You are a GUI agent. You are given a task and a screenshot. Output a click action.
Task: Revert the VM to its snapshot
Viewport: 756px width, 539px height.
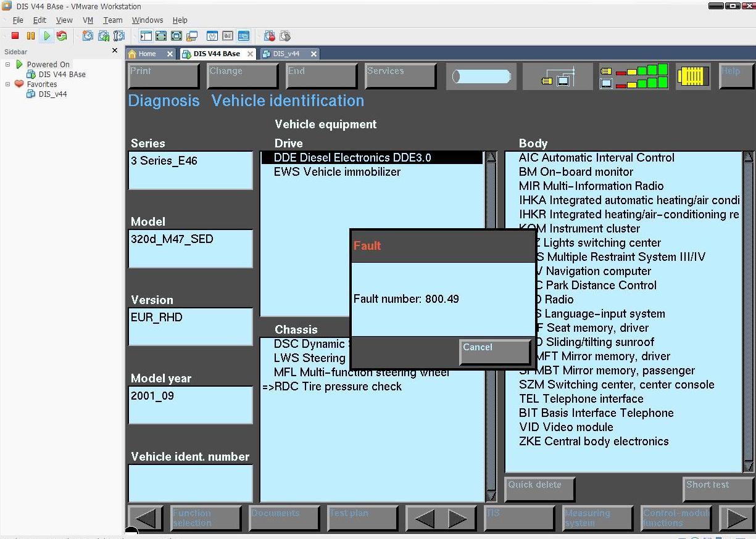(x=103, y=36)
